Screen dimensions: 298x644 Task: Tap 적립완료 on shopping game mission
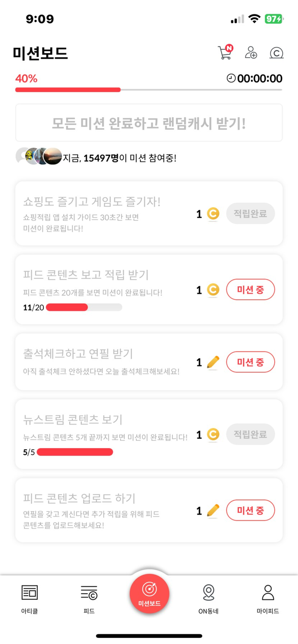pos(251,214)
